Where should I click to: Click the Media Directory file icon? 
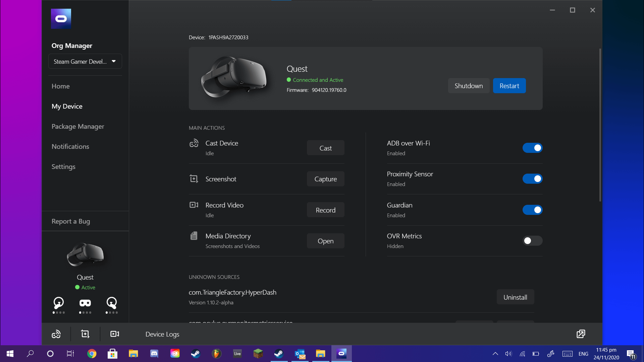tap(194, 236)
